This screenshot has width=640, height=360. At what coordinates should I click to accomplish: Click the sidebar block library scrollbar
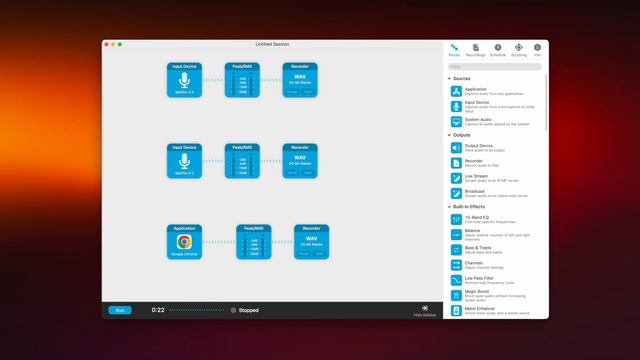546,103
